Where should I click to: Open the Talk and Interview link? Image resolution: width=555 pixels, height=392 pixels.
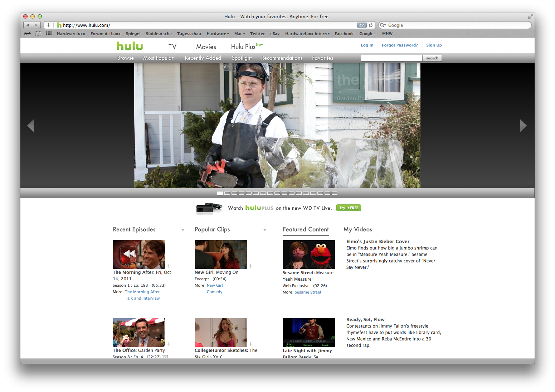click(142, 298)
